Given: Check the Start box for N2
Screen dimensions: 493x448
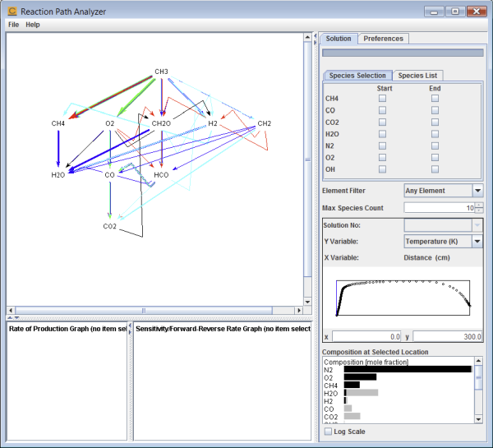Looking at the screenshot, I should [382, 146].
